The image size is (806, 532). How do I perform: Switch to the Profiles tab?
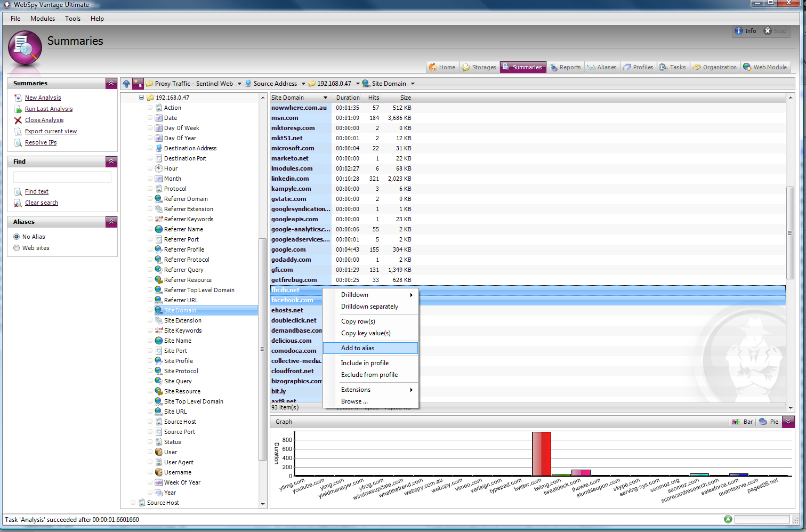pos(638,67)
